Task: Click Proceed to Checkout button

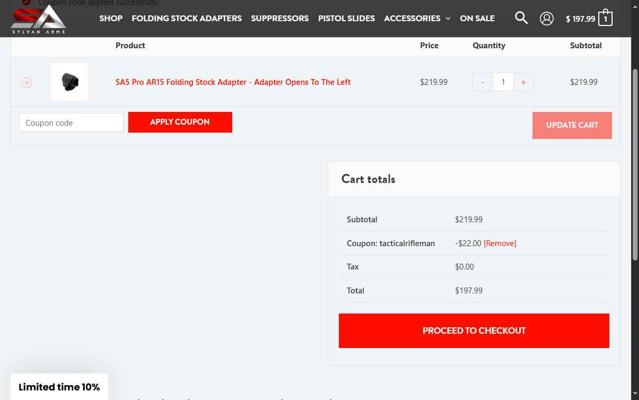Action: [474, 331]
